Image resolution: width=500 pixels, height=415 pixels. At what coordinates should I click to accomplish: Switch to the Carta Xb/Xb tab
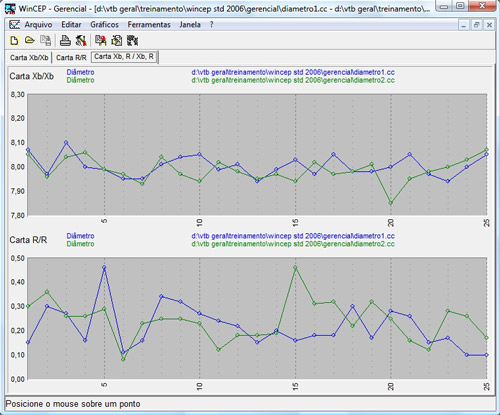[29, 58]
